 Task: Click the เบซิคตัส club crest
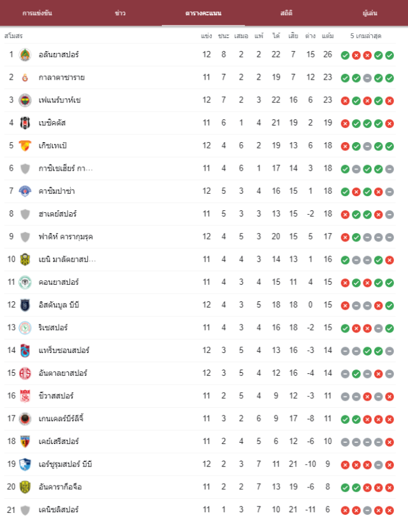pyautogui.click(x=25, y=123)
